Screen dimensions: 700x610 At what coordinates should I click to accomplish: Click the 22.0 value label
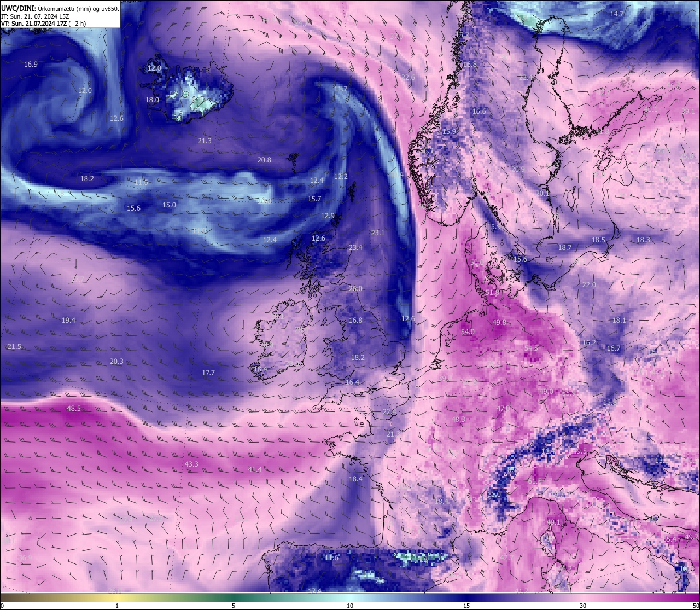(x=589, y=285)
